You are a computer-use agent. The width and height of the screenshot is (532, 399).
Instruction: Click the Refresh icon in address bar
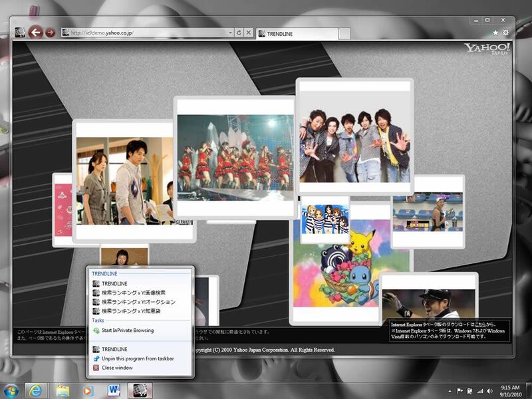point(239,32)
